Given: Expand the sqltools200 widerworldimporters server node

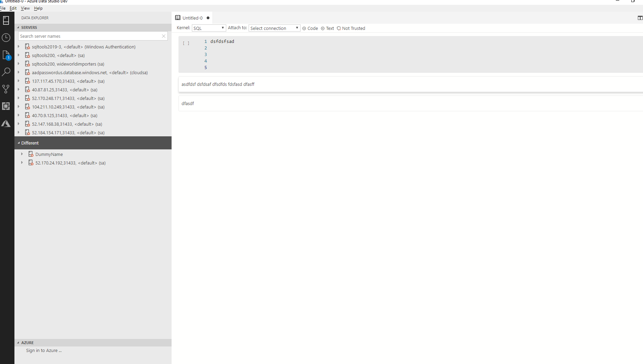Looking at the screenshot, I should [x=18, y=64].
